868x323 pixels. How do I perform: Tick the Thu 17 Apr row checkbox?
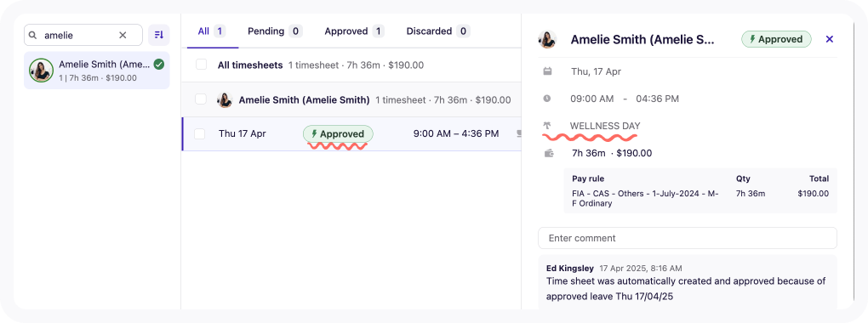(x=200, y=133)
